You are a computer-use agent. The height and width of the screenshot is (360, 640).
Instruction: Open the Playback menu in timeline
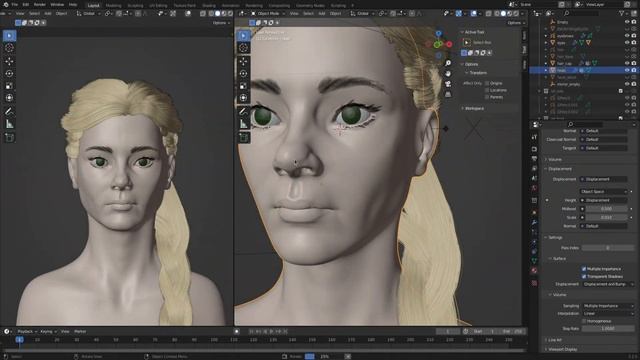(27, 331)
